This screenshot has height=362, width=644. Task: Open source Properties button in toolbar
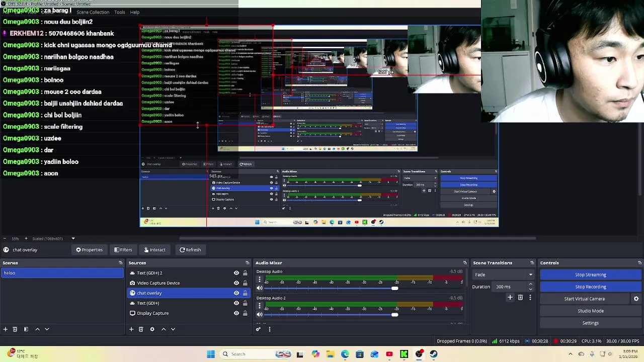[x=89, y=250]
